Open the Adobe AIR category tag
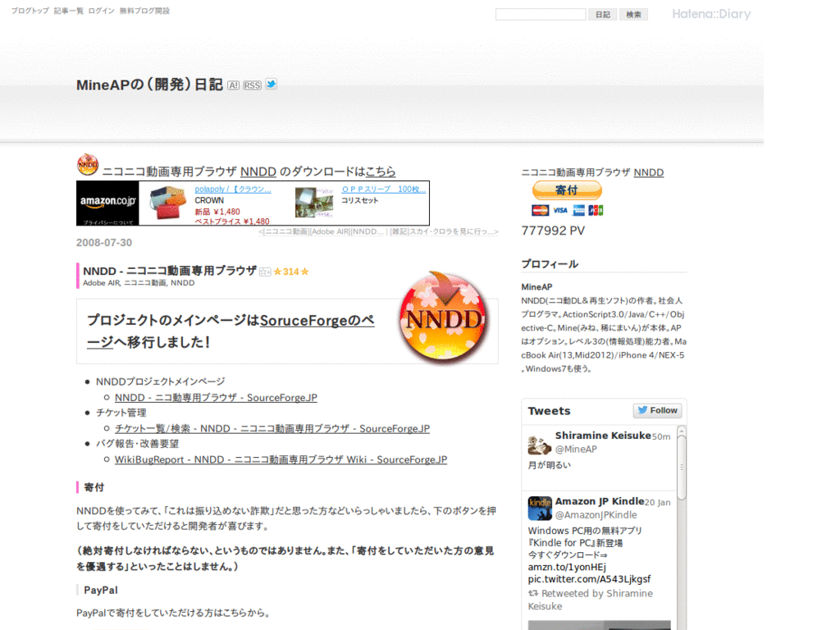Screen dimensions: 840x630 point(101,283)
